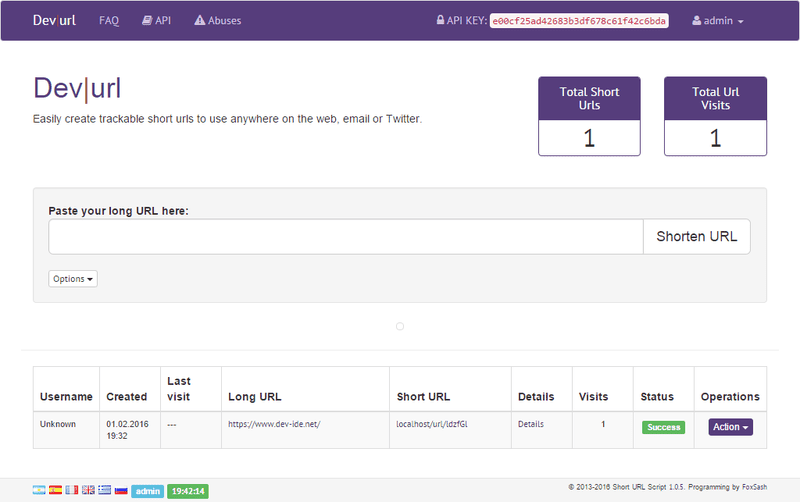The height and width of the screenshot is (502, 800).
Task: Click the Dev|url brand logo in navbar
Action: coord(54,20)
